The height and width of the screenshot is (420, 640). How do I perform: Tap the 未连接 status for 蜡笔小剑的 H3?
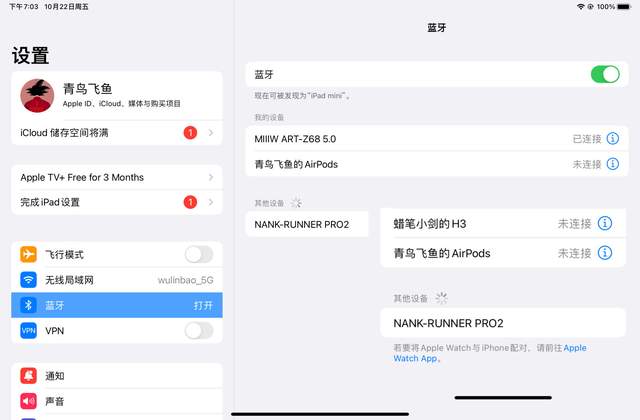pyautogui.click(x=574, y=224)
